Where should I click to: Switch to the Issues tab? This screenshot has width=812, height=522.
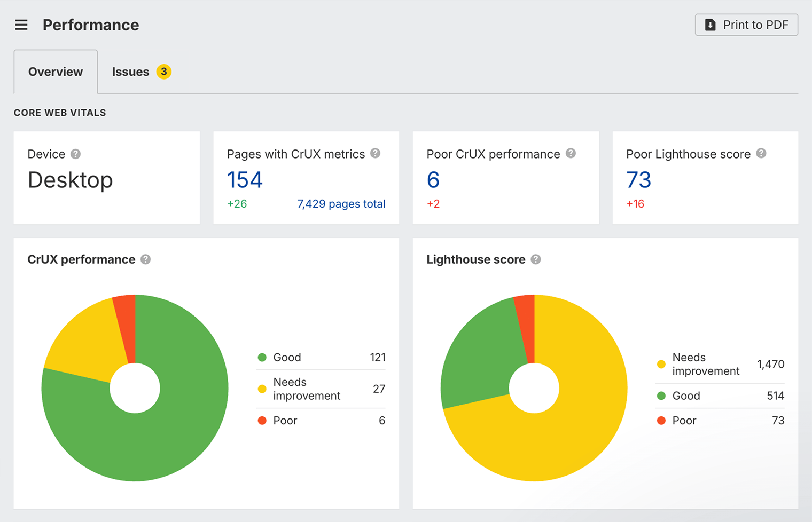tap(130, 72)
